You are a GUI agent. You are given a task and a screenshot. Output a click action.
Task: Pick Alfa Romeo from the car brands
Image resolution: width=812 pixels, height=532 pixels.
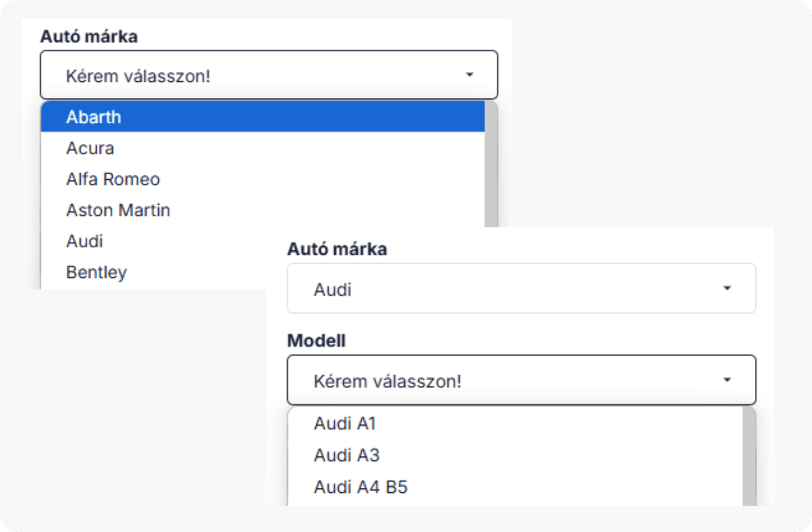click(113, 179)
